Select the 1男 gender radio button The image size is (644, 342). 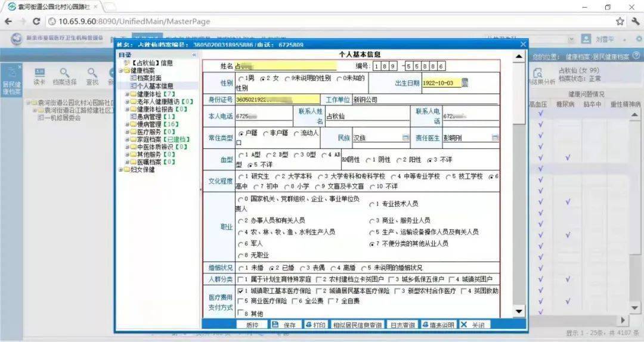[x=241, y=79]
